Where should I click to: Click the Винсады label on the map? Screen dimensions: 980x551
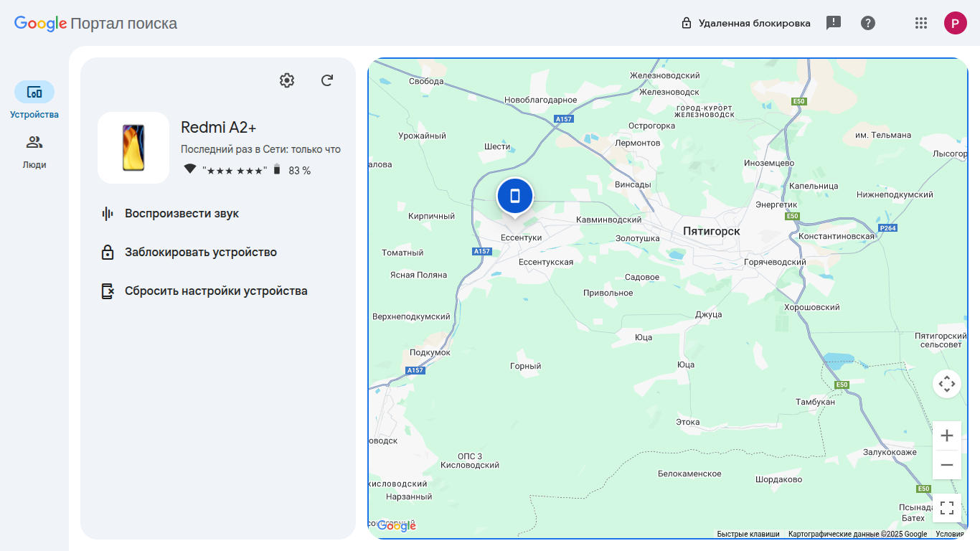633,184
